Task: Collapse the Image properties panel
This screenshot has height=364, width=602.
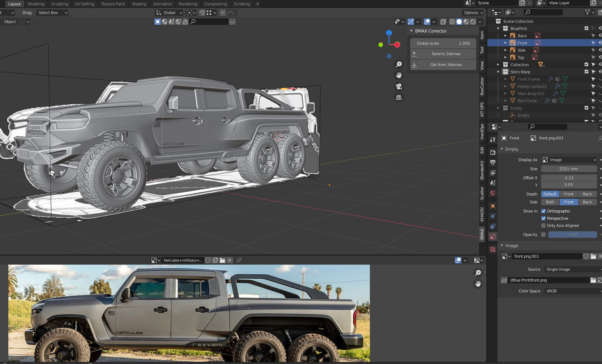Action: [x=502, y=245]
